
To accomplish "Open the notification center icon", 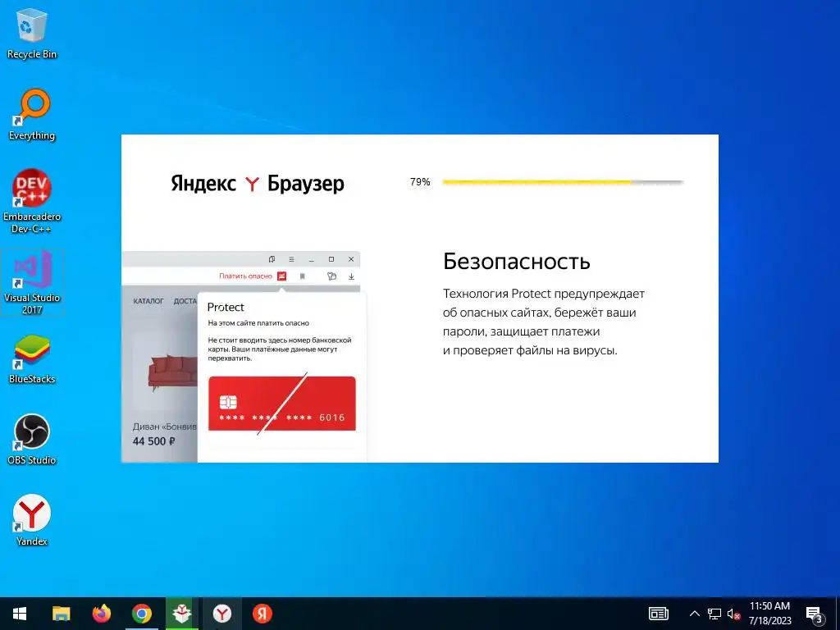I will (814, 614).
